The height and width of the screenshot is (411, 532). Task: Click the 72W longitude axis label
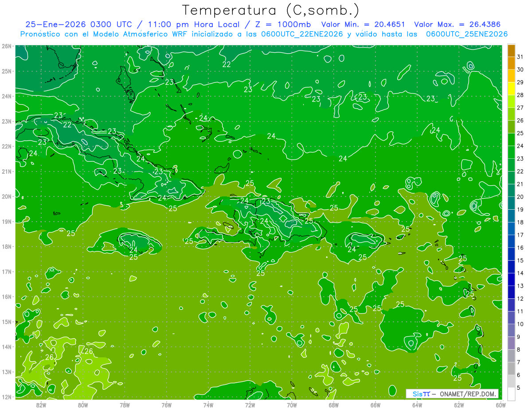pos(250,405)
